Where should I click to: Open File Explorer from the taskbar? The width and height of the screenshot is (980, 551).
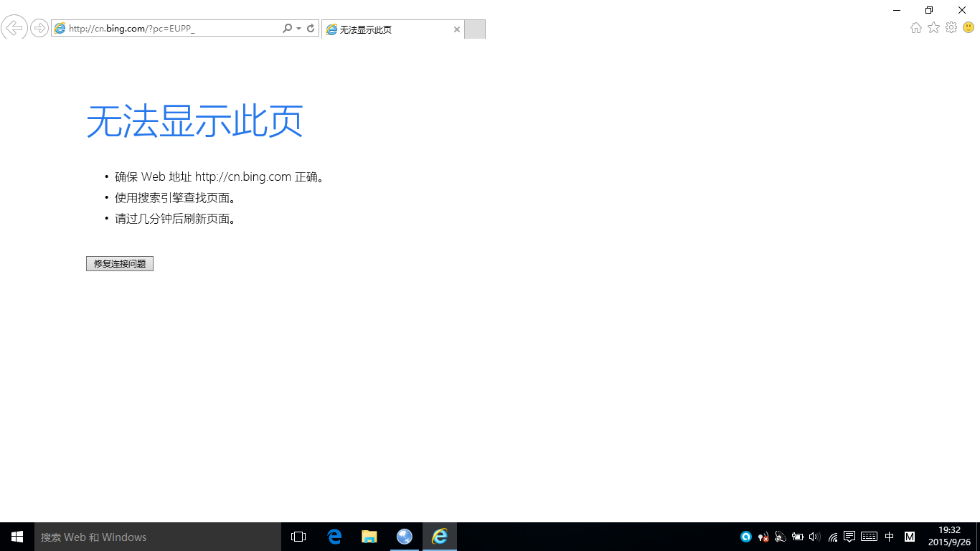pos(369,537)
